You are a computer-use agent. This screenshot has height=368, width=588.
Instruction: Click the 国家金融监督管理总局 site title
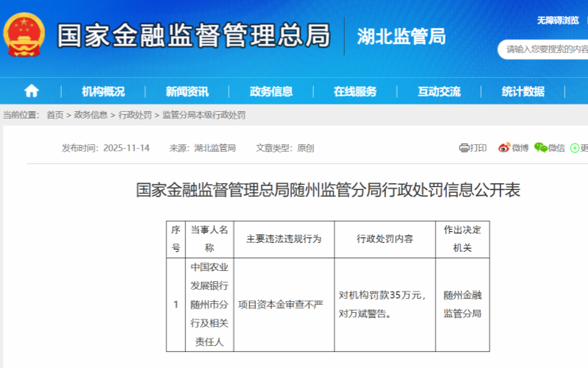(193, 35)
